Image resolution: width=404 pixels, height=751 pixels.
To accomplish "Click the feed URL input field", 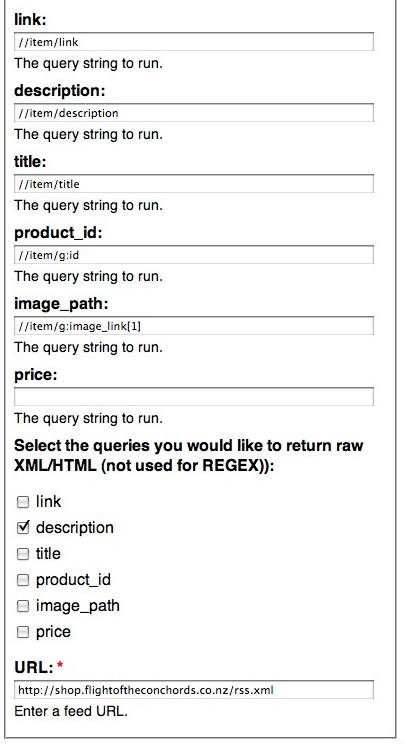I will coord(194,690).
